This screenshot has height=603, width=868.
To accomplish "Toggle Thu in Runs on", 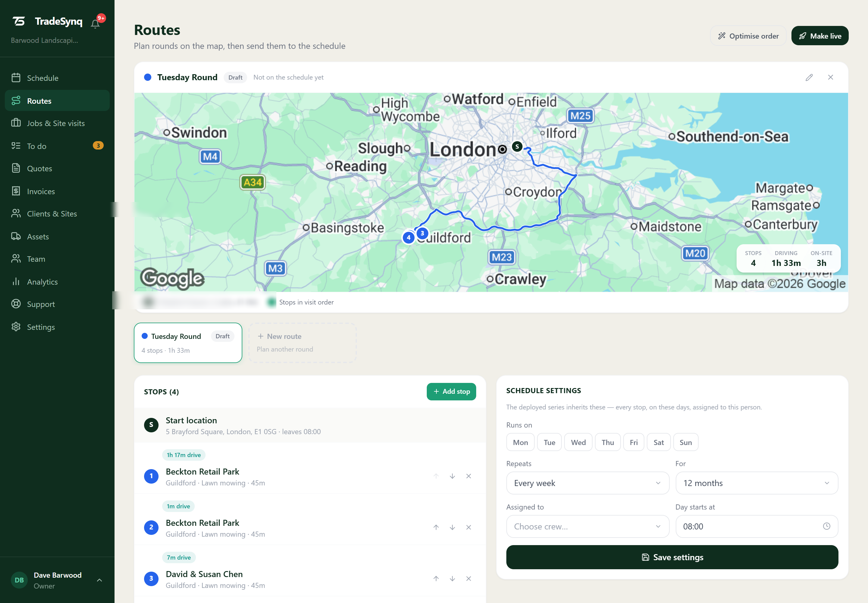I will tap(607, 442).
